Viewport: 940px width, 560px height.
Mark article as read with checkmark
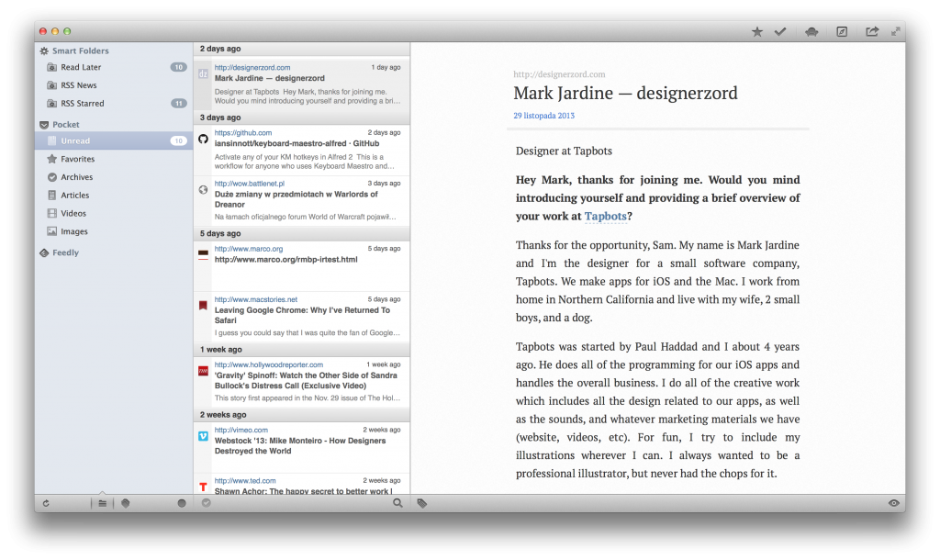pyautogui.click(x=780, y=32)
